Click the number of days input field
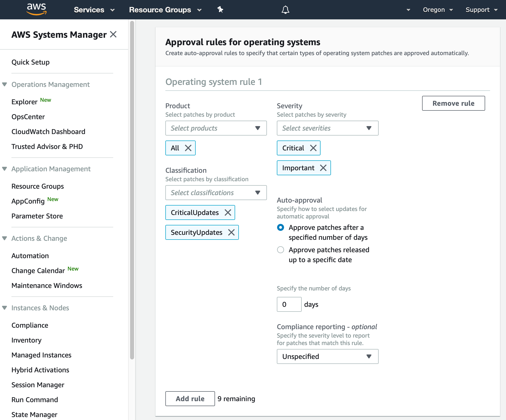This screenshot has width=506, height=420. pyautogui.click(x=289, y=304)
